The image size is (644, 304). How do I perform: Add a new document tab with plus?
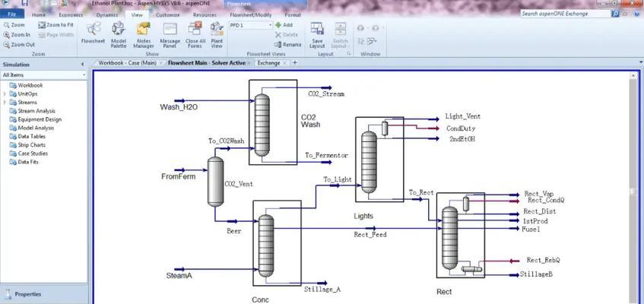click(x=294, y=63)
